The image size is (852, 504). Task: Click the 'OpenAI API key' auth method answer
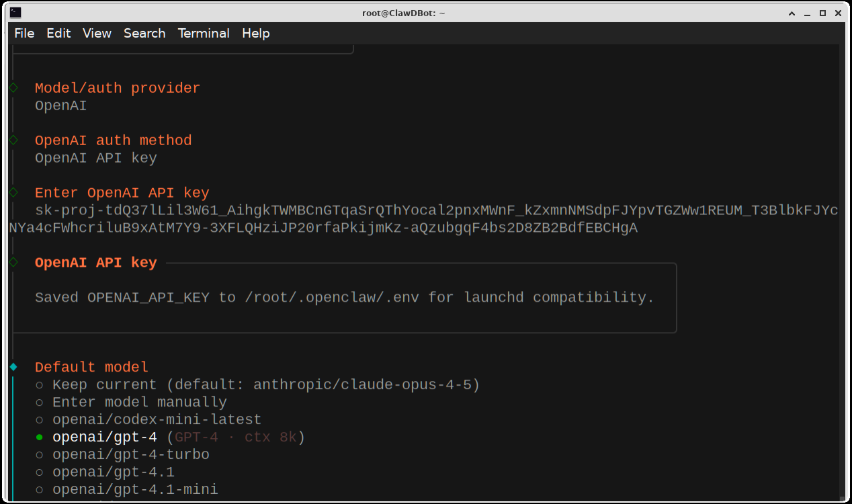(x=96, y=158)
